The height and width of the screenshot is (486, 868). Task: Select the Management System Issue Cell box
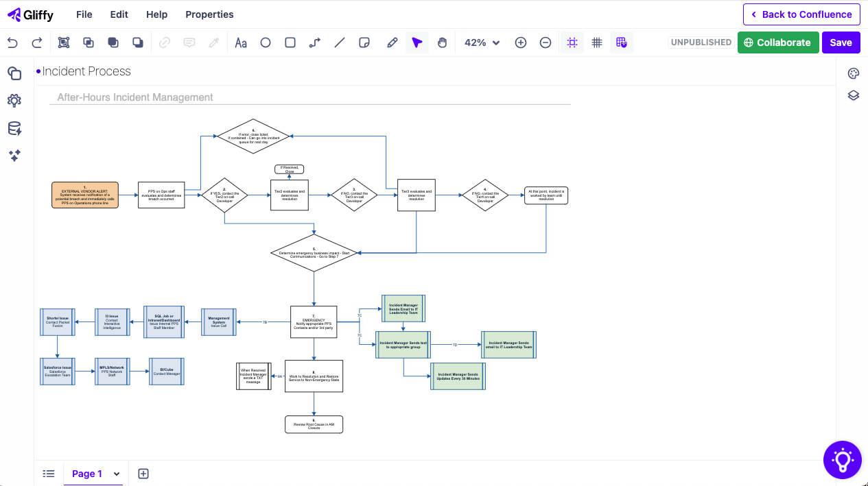point(219,322)
